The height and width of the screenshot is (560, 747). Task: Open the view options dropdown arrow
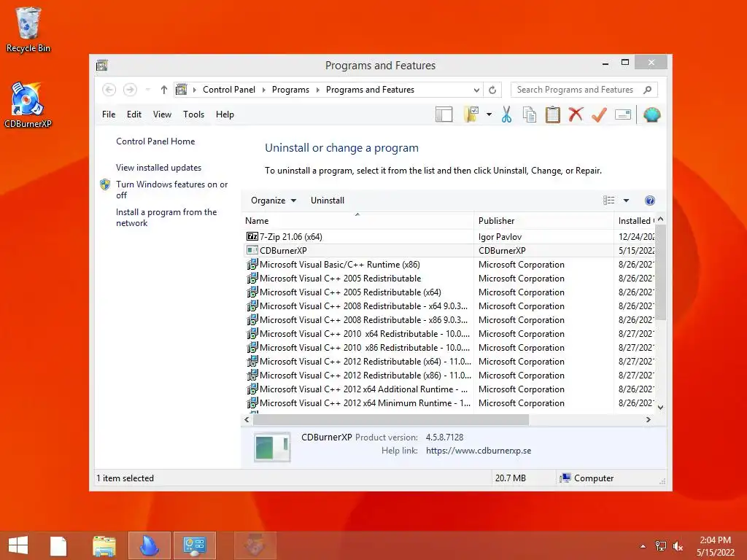click(x=626, y=201)
